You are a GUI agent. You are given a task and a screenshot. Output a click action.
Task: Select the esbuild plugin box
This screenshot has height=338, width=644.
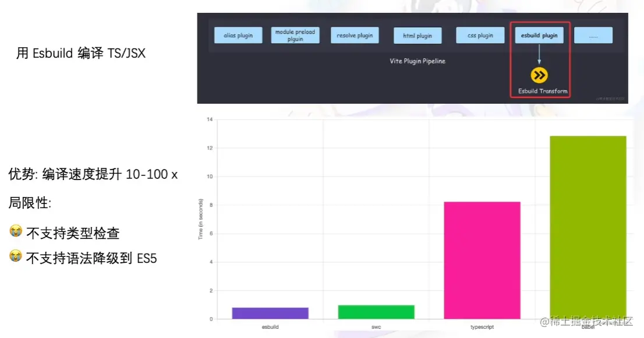pyautogui.click(x=539, y=36)
